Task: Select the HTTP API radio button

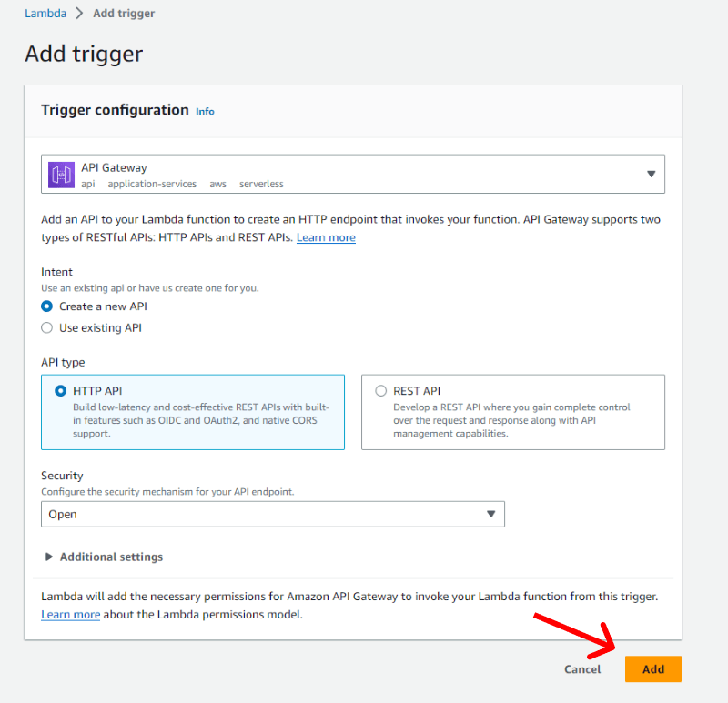Action: coord(52,390)
